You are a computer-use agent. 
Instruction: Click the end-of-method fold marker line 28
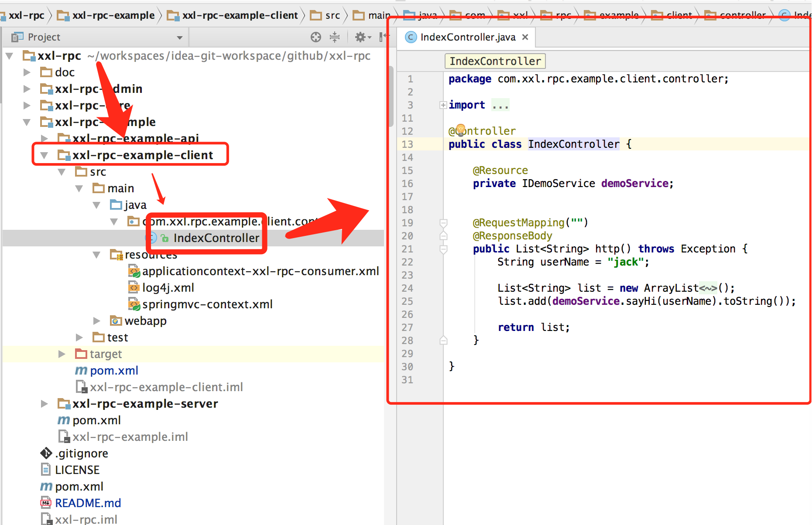click(x=443, y=340)
